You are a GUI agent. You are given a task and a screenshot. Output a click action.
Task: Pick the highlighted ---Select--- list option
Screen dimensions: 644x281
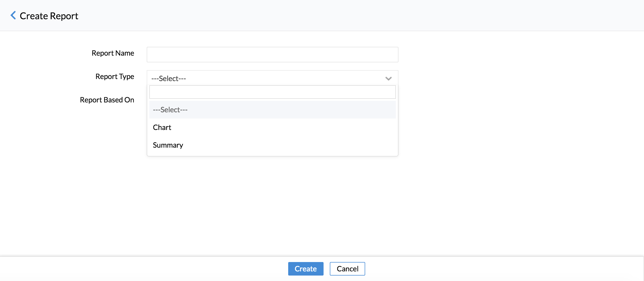[x=170, y=110]
